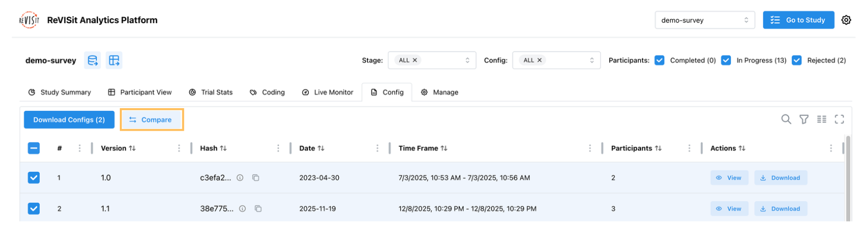Click the demo-survey study heading

click(x=51, y=60)
